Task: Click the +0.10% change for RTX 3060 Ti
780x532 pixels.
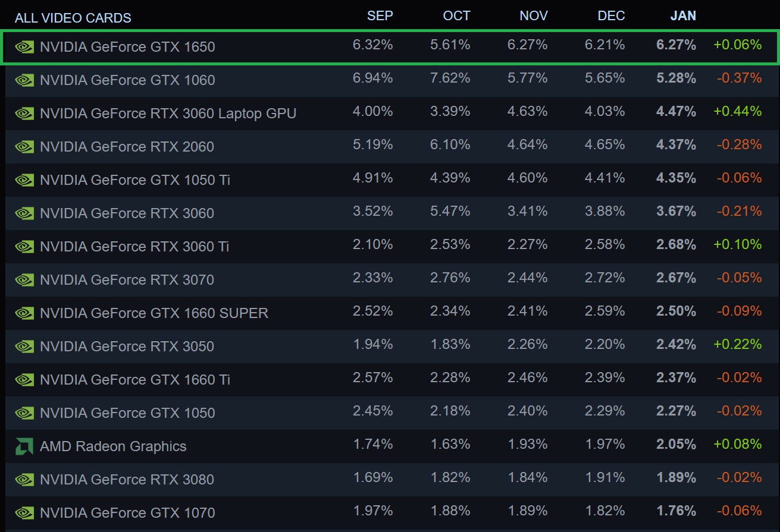Action: coord(737,244)
